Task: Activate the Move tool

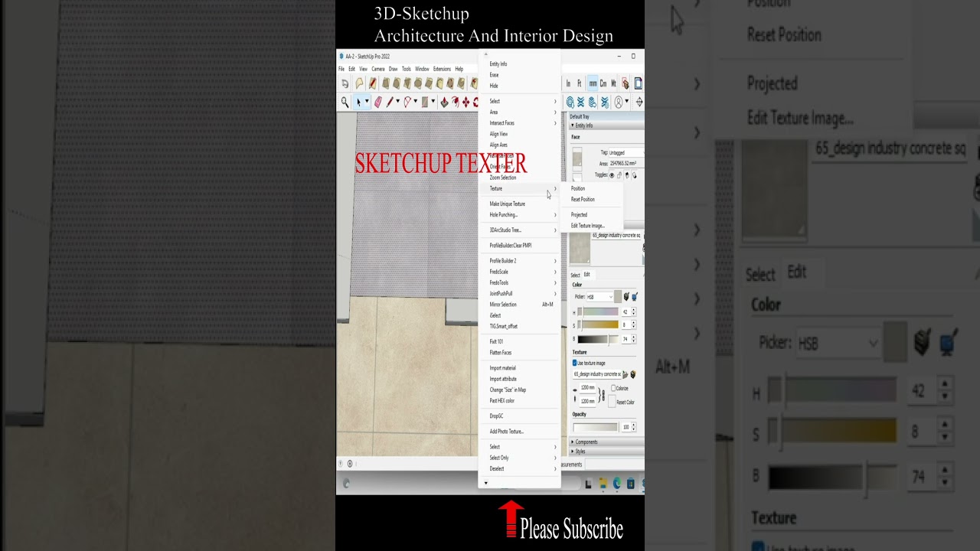Action: 466,102
